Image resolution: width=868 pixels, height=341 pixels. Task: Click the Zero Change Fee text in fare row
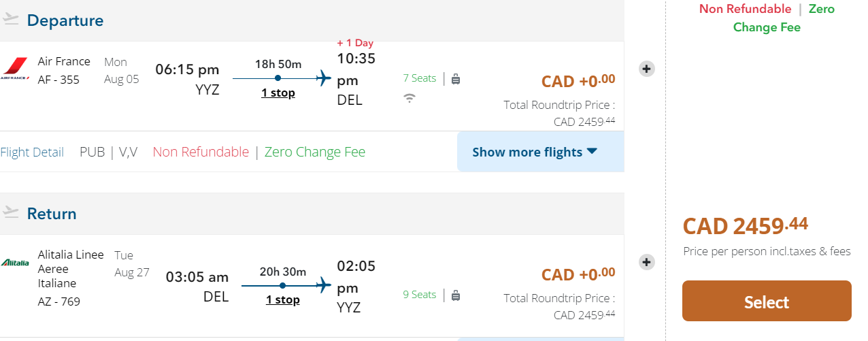click(315, 152)
